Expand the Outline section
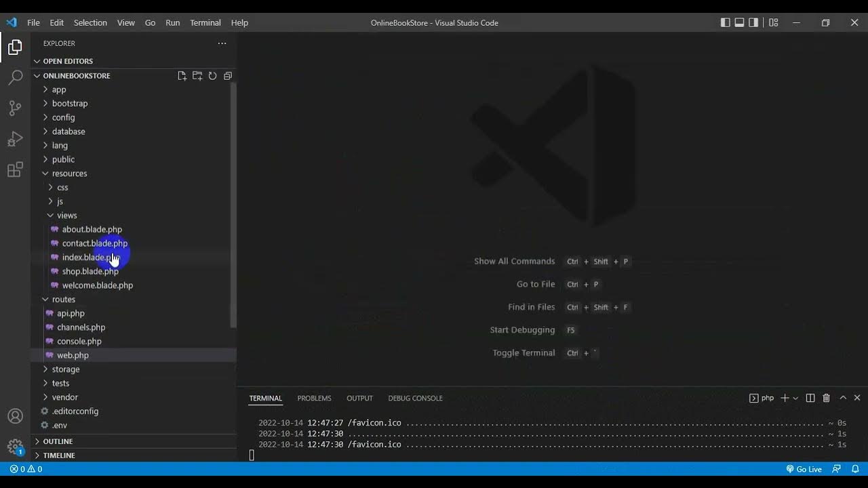This screenshot has height=488, width=868. coord(134,441)
